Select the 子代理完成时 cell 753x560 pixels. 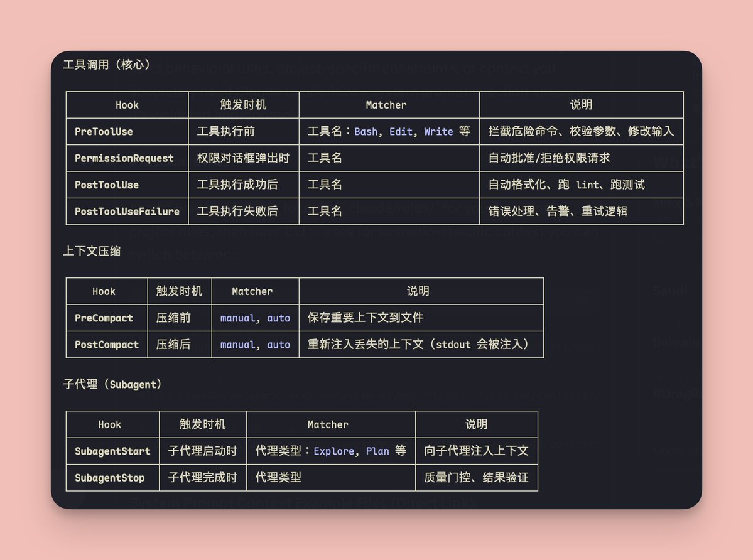(x=203, y=478)
